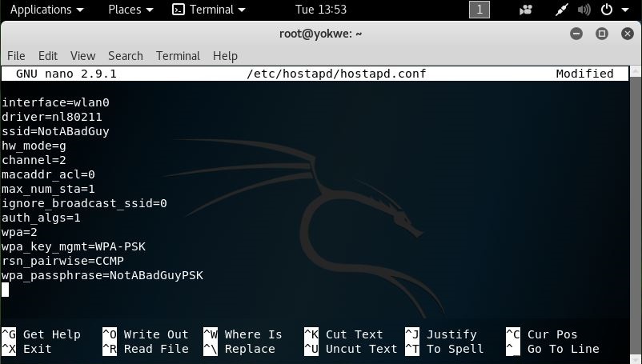Click the ^X Exit shortcut
This screenshot has width=642, height=364.
click(x=26, y=349)
